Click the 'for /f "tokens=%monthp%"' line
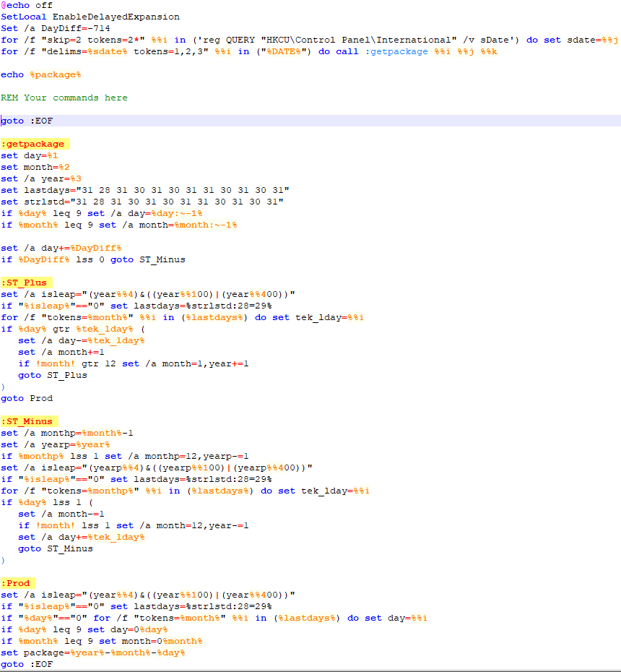621x672 pixels. click(x=185, y=491)
